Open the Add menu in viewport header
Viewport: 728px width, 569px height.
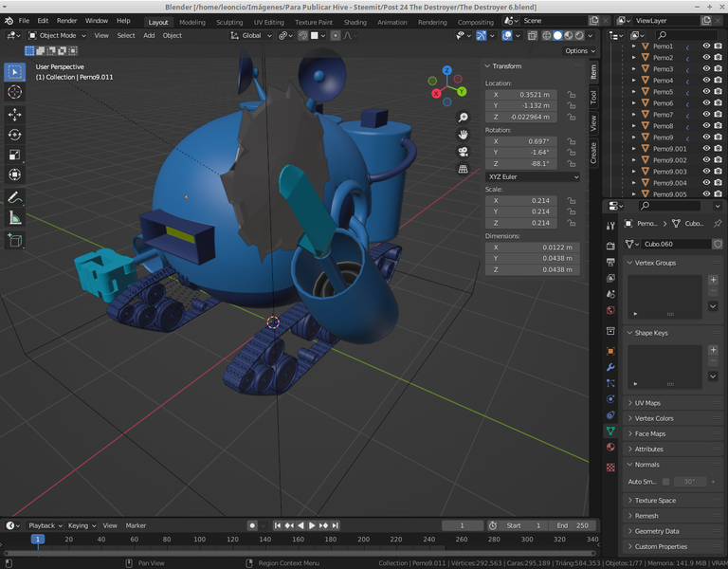point(149,35)
